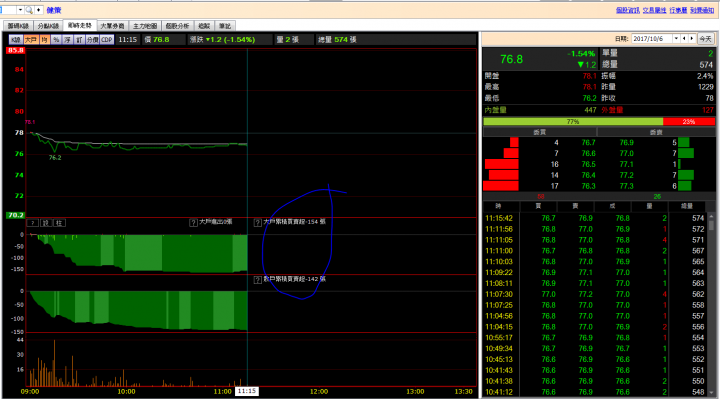Click bid price 76.7 in order book
720x399 pixels.
pos(588,143)
